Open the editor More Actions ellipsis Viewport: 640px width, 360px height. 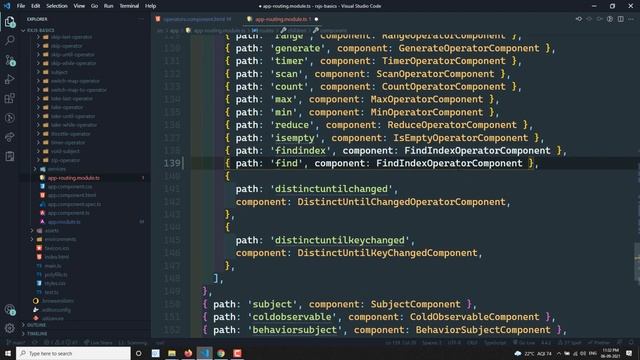coord(631,19)
